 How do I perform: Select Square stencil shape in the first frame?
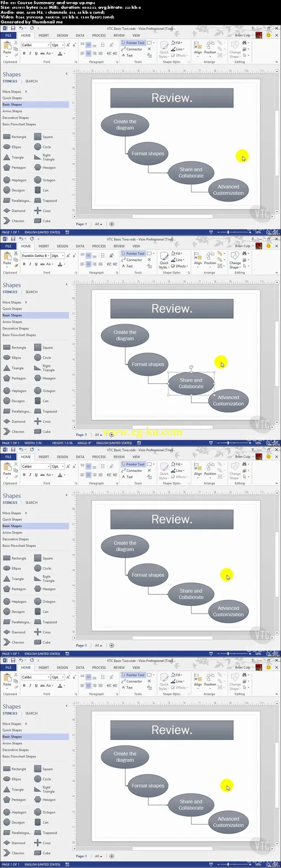click(x=43, y=137)
